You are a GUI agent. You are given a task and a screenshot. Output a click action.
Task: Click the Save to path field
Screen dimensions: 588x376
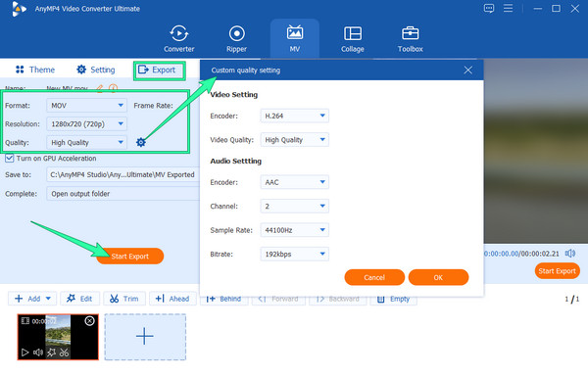123,174
